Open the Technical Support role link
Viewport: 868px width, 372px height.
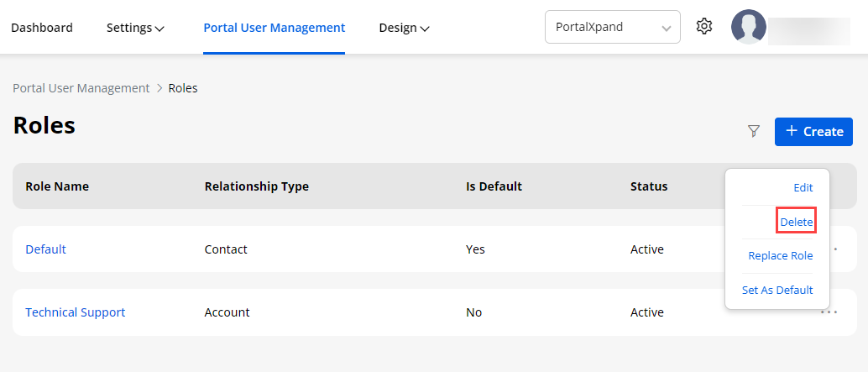pos(76,312)
